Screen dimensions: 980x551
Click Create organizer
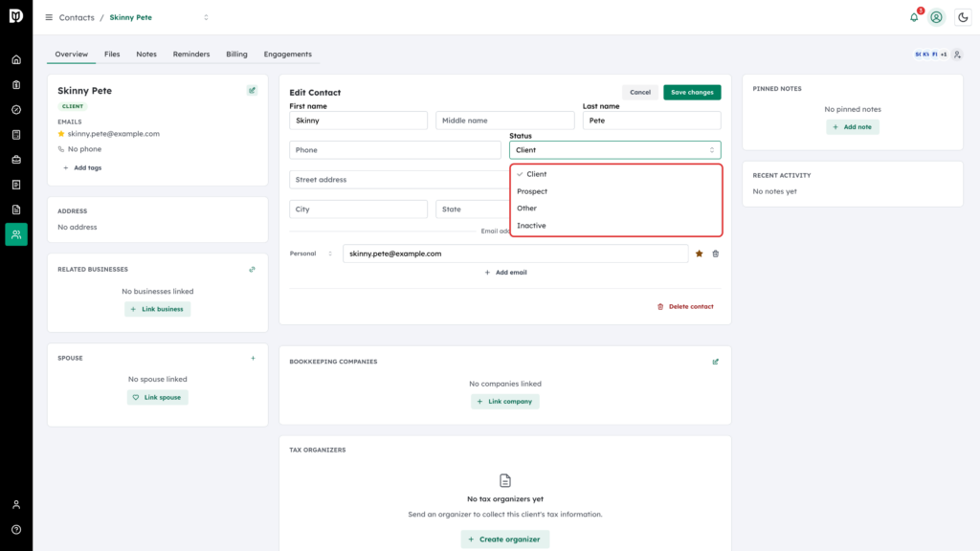505,540
